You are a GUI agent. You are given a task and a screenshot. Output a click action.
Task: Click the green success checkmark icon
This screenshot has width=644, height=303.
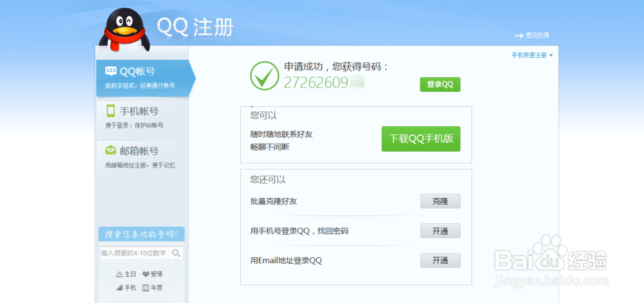click(x=265, y=75)
